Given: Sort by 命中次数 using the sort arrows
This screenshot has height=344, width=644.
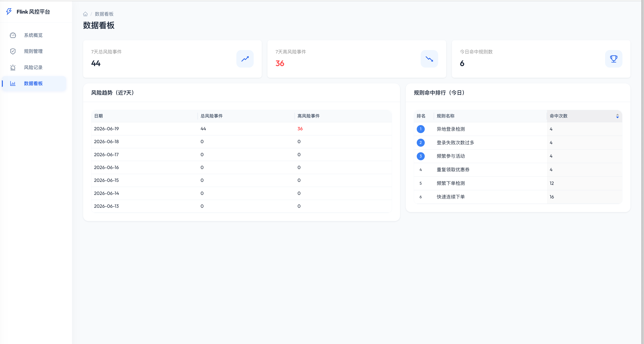Looking at the screenshot, I should pos(617,116).
